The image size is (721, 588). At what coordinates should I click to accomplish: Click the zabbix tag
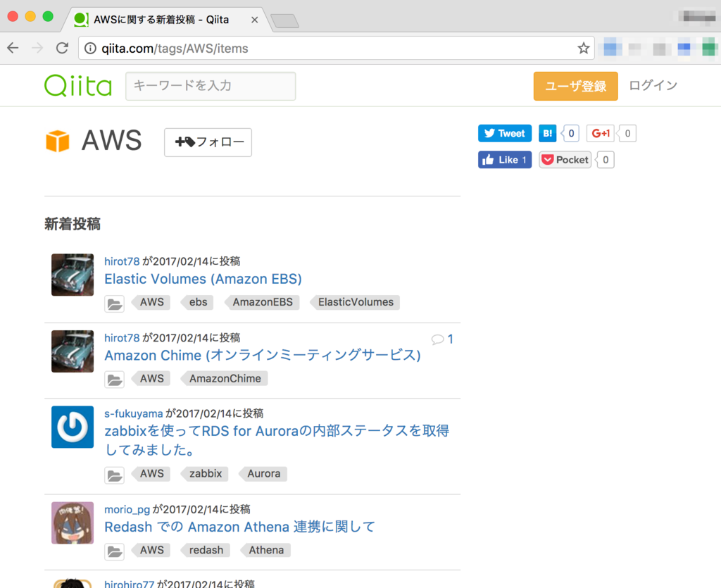pyautogui.click(x=205, y=473)
